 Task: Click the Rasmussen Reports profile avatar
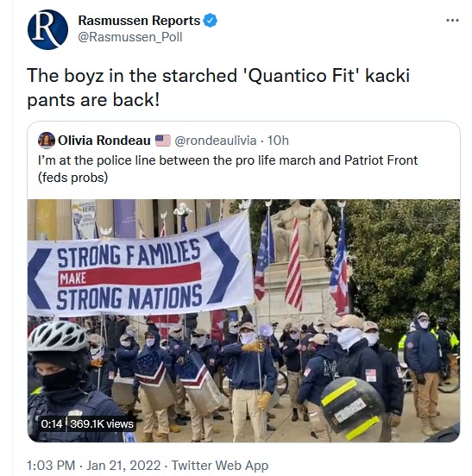[x=47, y=29]
